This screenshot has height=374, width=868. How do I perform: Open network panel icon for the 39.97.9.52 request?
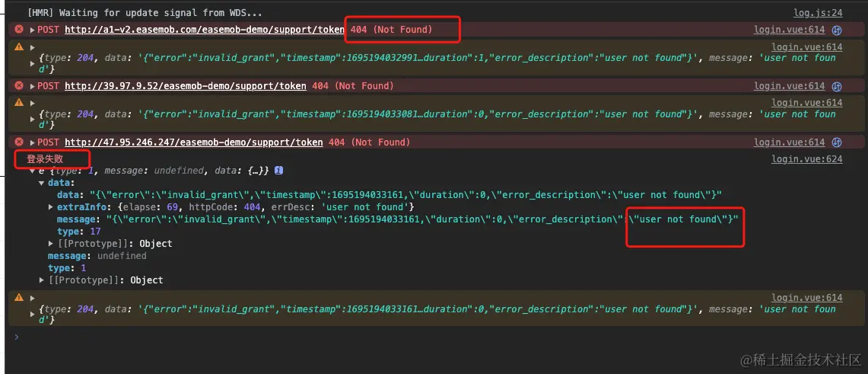837,86
